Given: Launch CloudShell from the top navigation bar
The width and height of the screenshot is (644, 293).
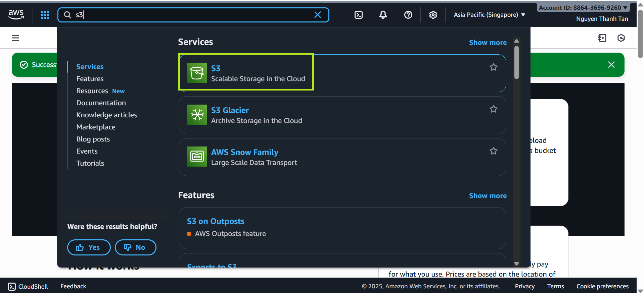Looking at the screenshot, I should pos(359,15).
